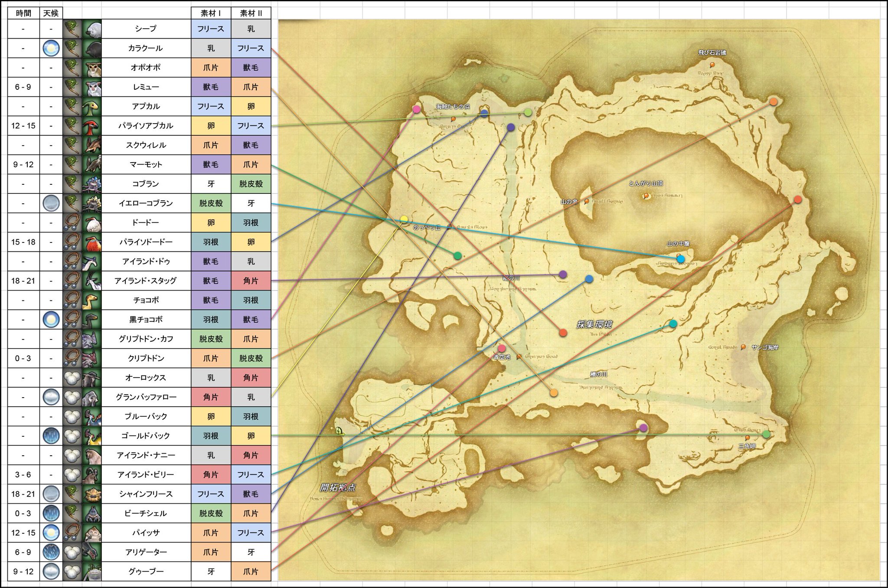Viewport: 888px width, 588px height.
Task: Click the yellow dot near のっぺり丘
Action: pyautogui.click(x=404, y=219)
